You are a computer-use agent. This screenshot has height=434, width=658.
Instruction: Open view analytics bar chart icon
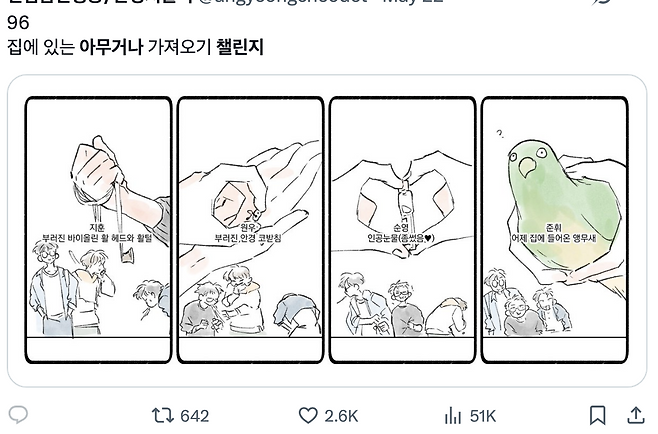[x=452, y=415]
